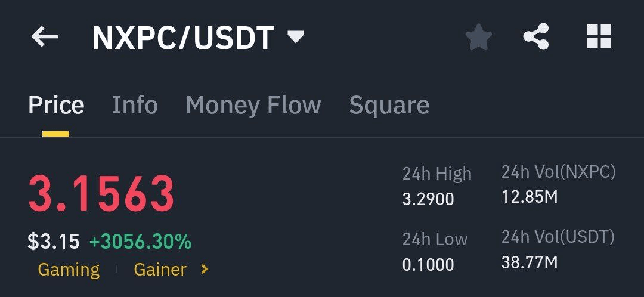This screenshot has height=297, width=644.
Task: Open the Square tab
Action: [389, 105]
